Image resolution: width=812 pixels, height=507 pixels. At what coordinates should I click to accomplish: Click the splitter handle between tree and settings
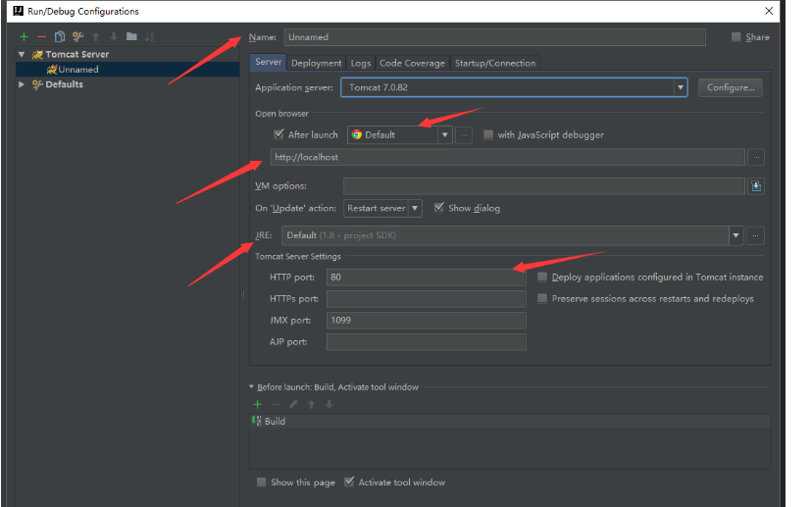coord(242,295)
